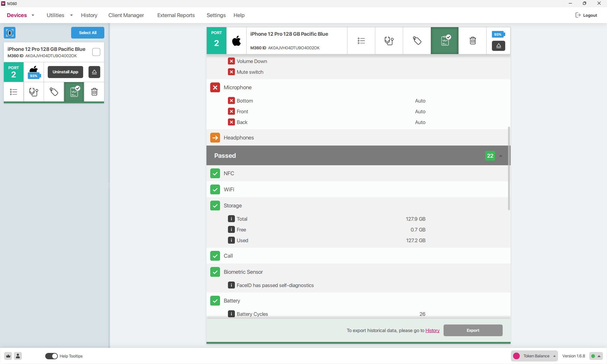607x364 pixels.
Task: Click eject icon beside Uninstall App
Action: pos(94,72)
